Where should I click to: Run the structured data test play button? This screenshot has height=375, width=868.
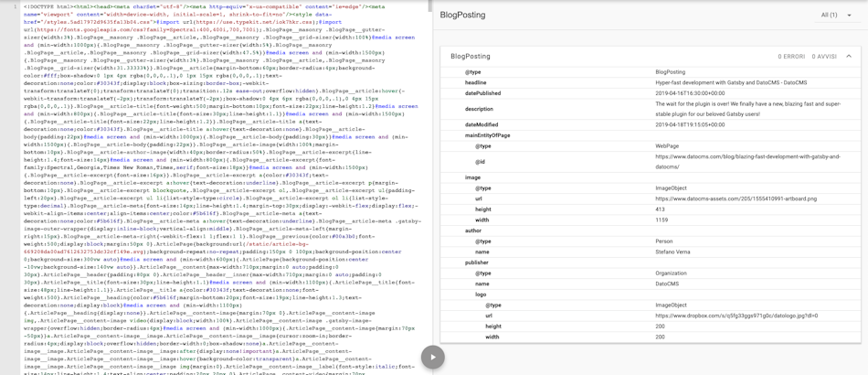point(433,358)
